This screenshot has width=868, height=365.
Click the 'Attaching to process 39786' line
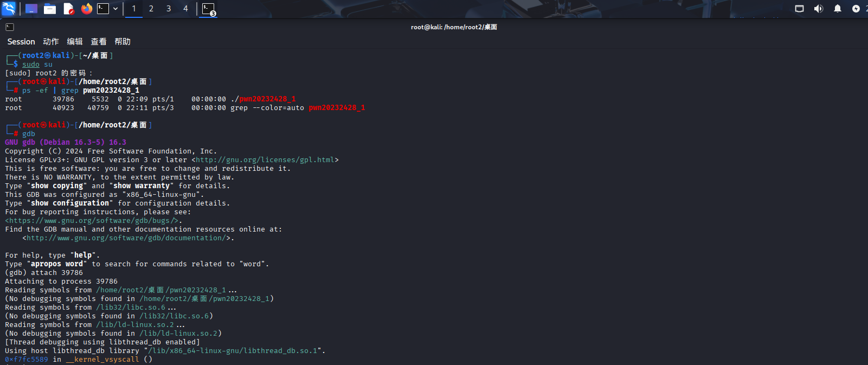pos(61,281)
